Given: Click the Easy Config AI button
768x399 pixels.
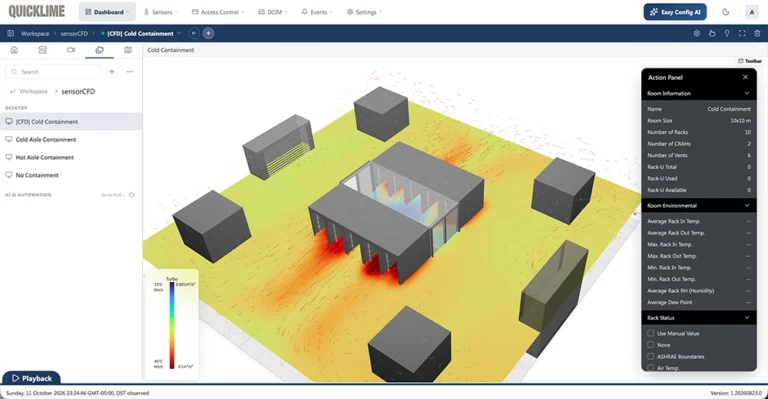Looking at the screenshot, I should 675,12.
